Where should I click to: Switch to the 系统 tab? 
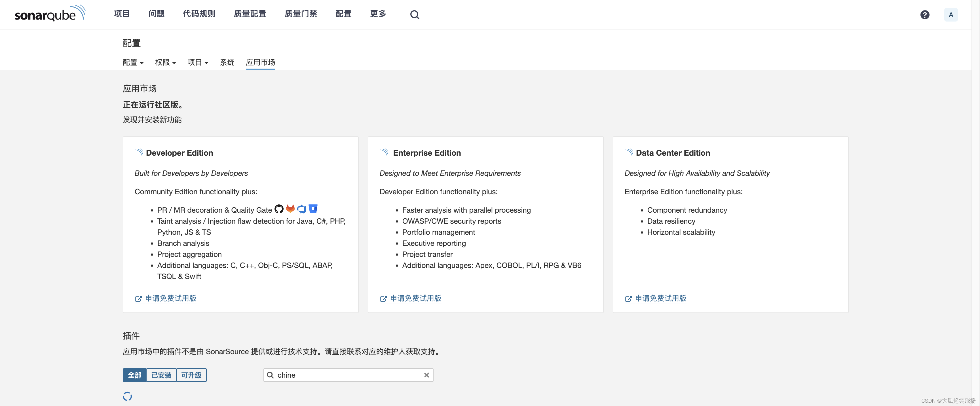227,62
